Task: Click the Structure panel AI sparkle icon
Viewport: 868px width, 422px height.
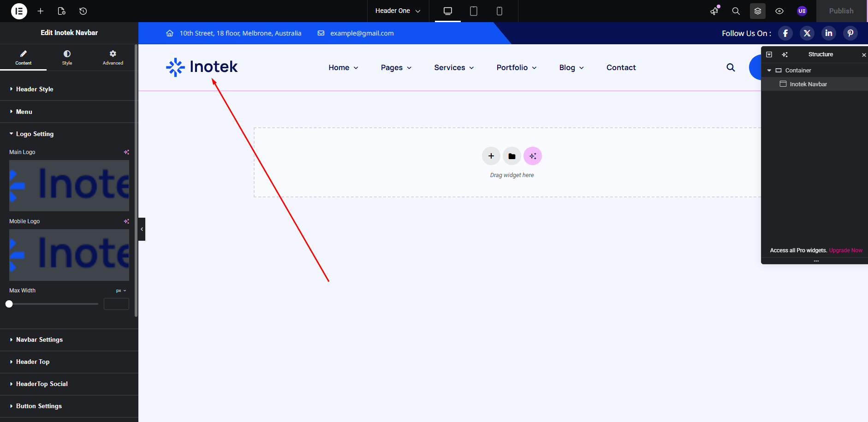Action: (x=785, y=54)
